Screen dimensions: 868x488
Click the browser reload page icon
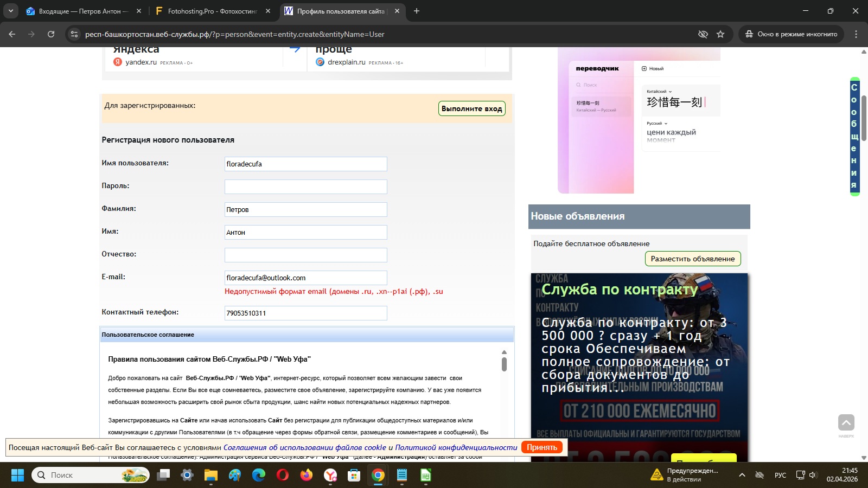pos(51,34)
